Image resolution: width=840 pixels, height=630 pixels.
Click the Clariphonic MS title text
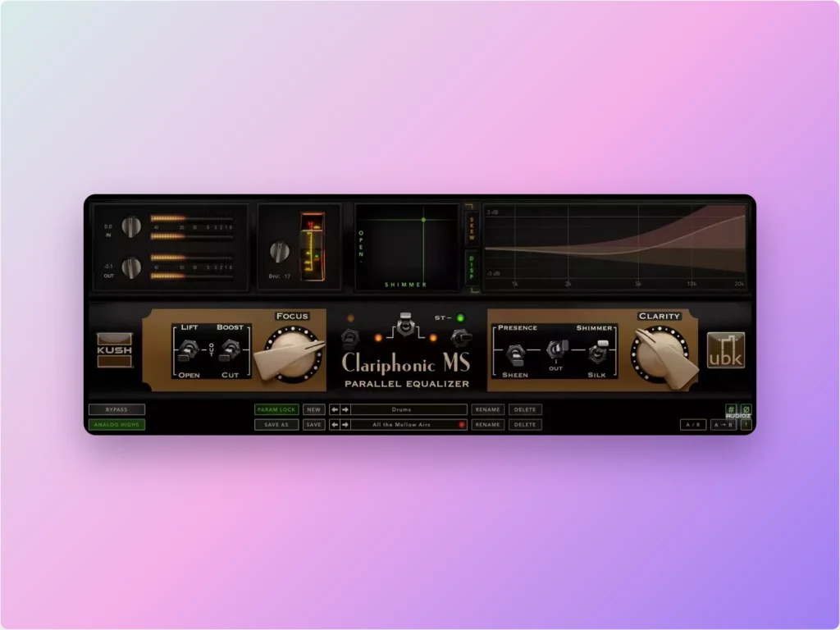click(x=406, y=363)
